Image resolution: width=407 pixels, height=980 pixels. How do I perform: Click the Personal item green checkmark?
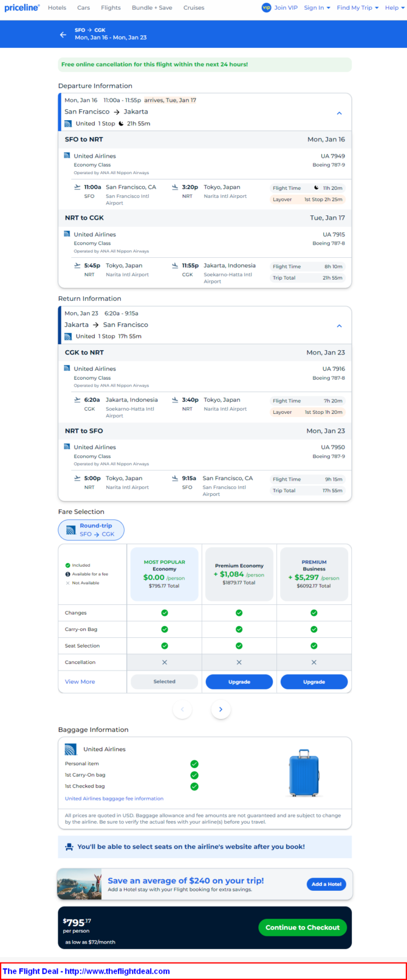[194, 764]
